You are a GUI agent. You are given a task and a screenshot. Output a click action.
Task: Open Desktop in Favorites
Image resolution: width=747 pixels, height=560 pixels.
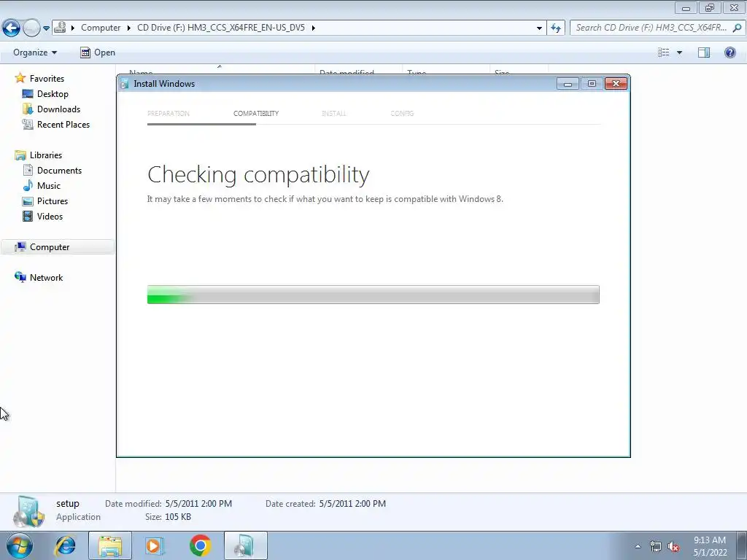coord(53,94)
